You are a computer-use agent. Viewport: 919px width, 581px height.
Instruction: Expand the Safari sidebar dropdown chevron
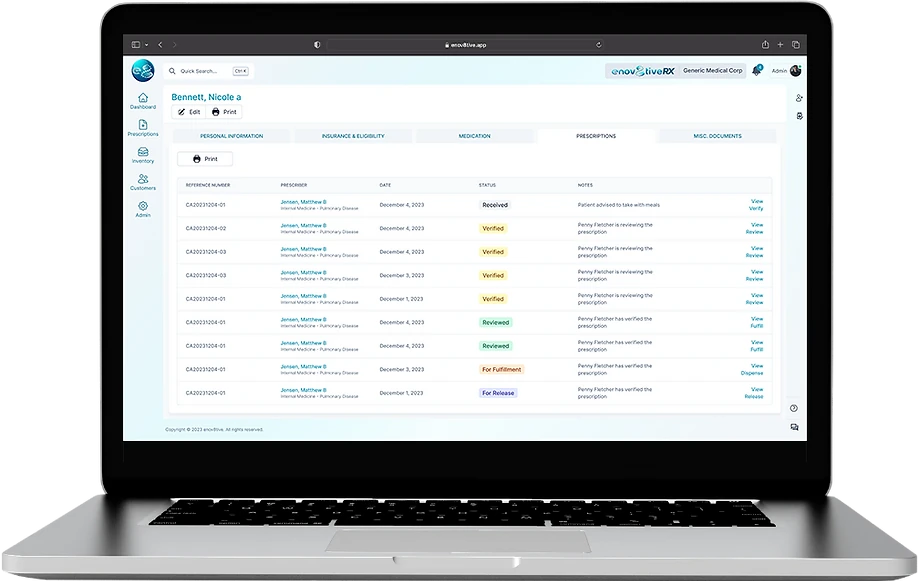(x=146, y=45)
